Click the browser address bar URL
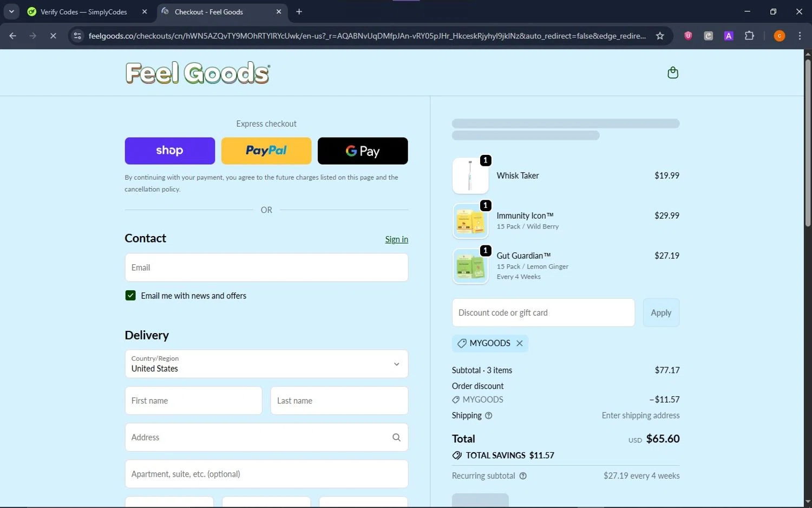Image resolution: width=812 pixels, height=508 pixels. tap(367, 36)
